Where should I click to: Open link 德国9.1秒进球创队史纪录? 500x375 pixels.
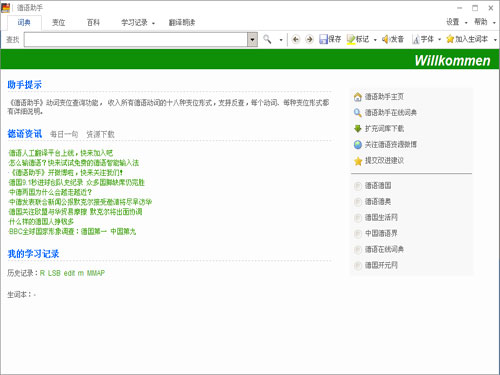76,183
